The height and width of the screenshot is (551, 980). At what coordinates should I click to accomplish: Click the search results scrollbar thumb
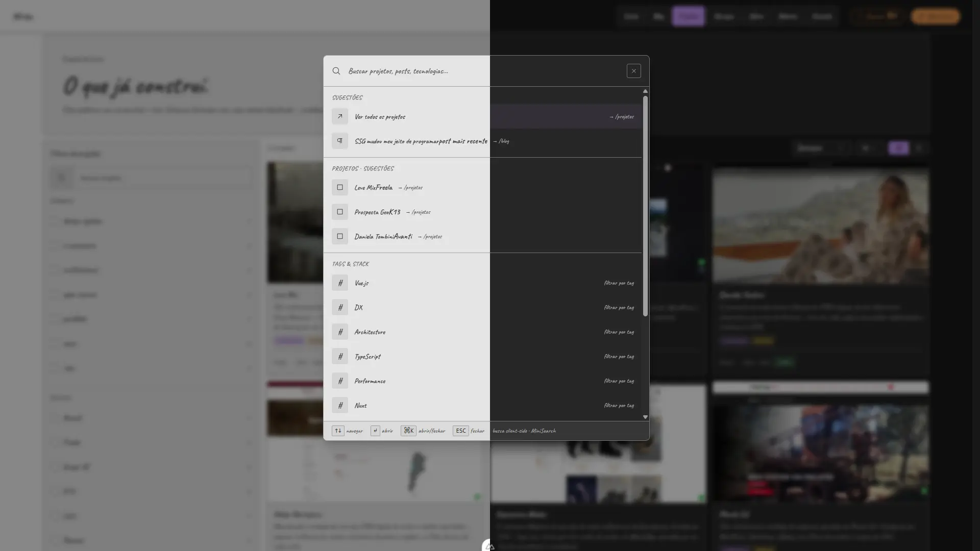coord(645,206)
